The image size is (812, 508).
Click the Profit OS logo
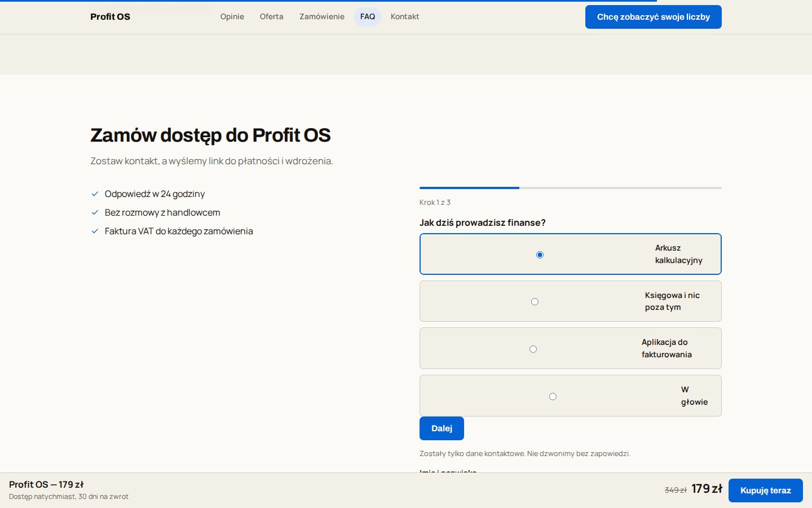click(110, 17)
